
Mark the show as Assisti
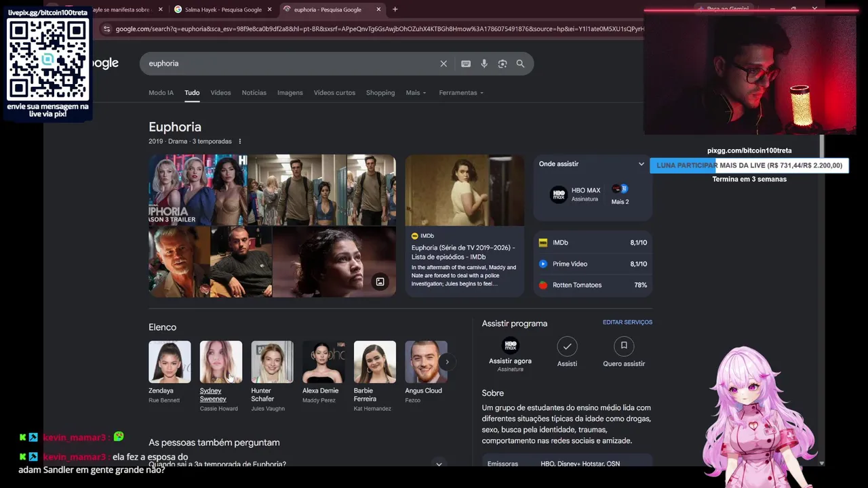pos(567,346)
